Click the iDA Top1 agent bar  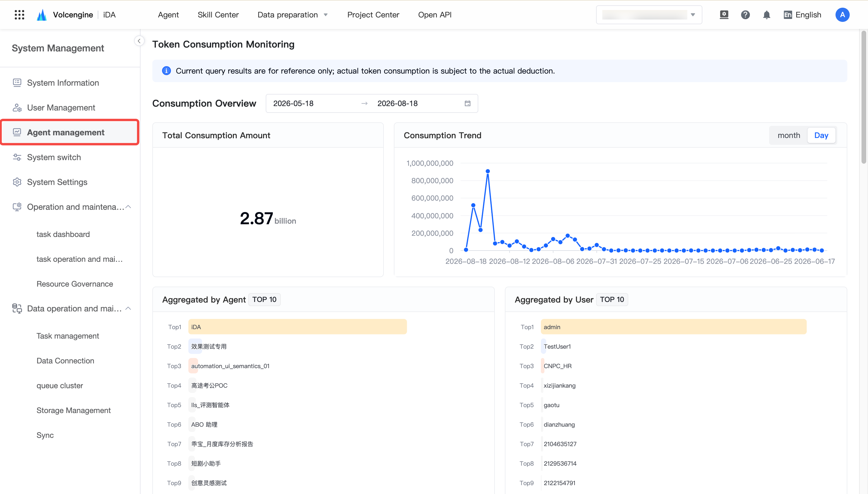[x=297, y=327]
